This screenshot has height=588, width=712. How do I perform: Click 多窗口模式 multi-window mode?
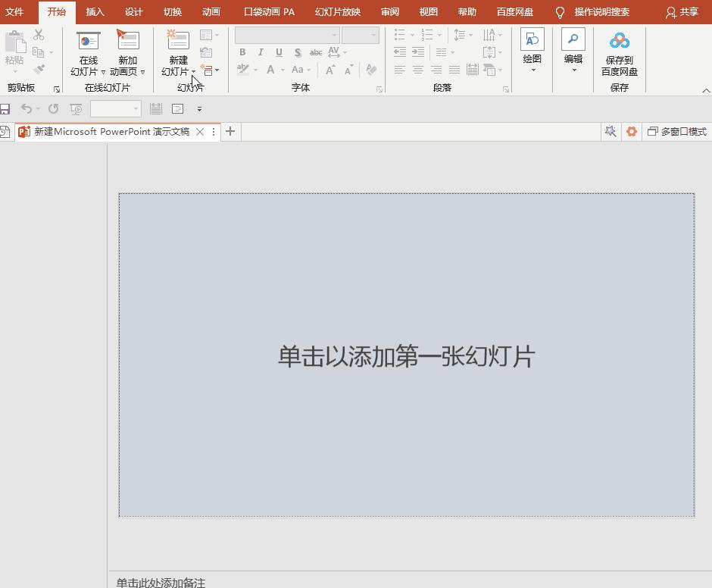676,131
